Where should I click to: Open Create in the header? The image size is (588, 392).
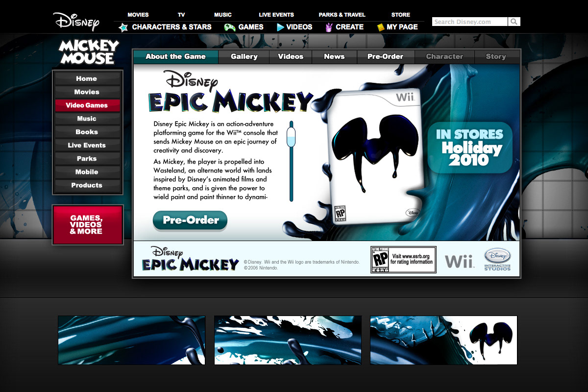350,27
